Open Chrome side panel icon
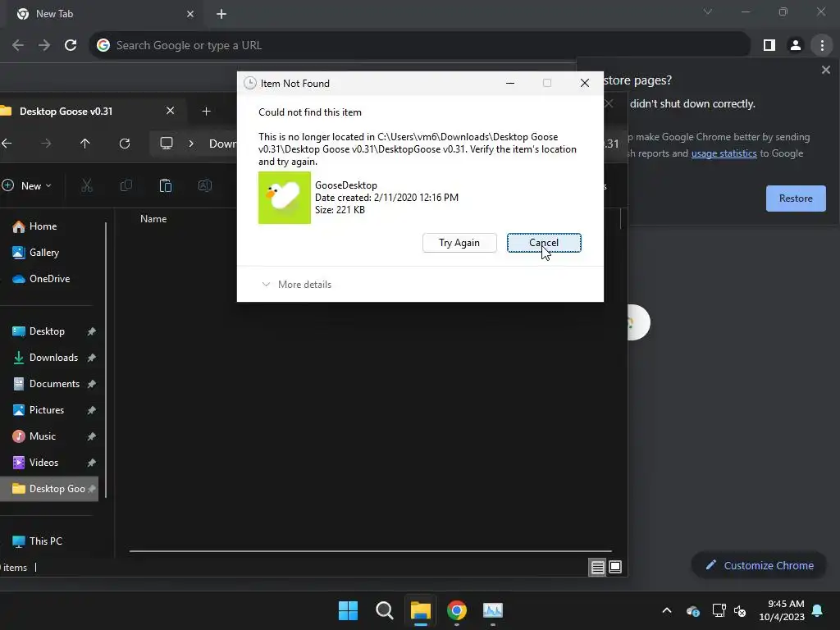The image size is (840, 630). pos(769,46)
